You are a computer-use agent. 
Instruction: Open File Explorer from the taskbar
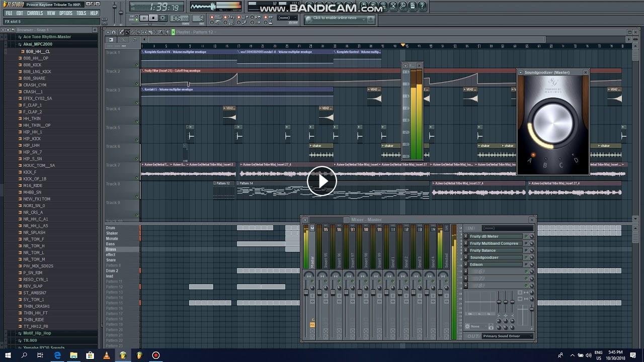(74, 355)
